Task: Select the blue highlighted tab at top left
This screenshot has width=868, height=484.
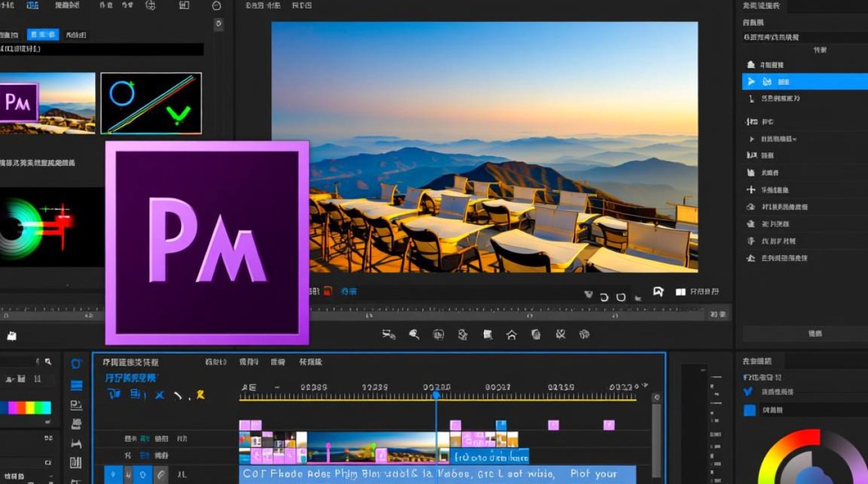Action: point(43,35)
